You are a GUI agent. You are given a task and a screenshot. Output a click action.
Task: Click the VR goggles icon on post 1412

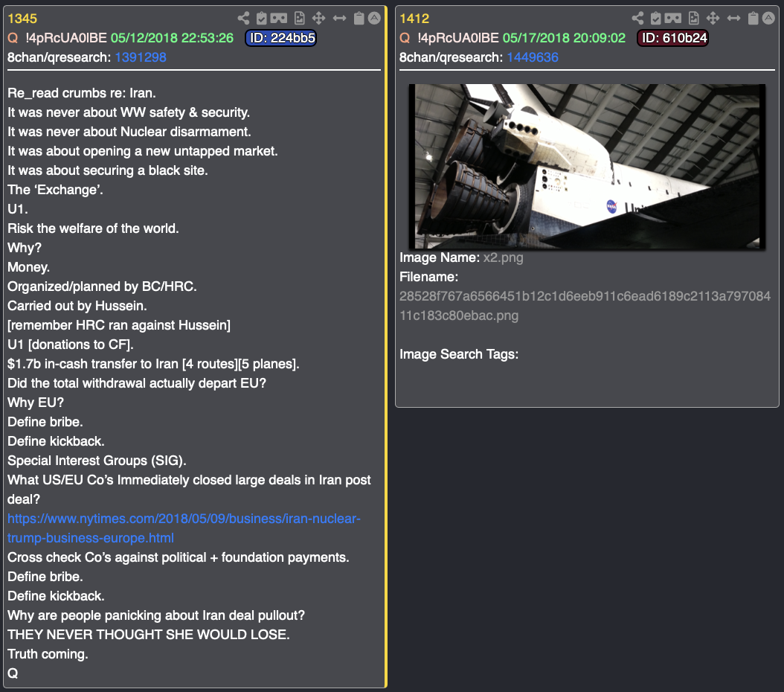click(x=673, y=19)
